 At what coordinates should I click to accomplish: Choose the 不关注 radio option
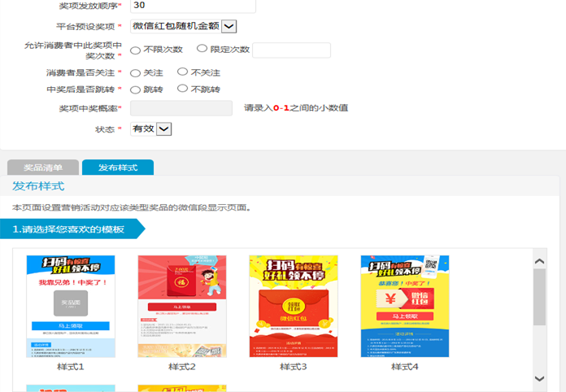[x=182, y=72]
